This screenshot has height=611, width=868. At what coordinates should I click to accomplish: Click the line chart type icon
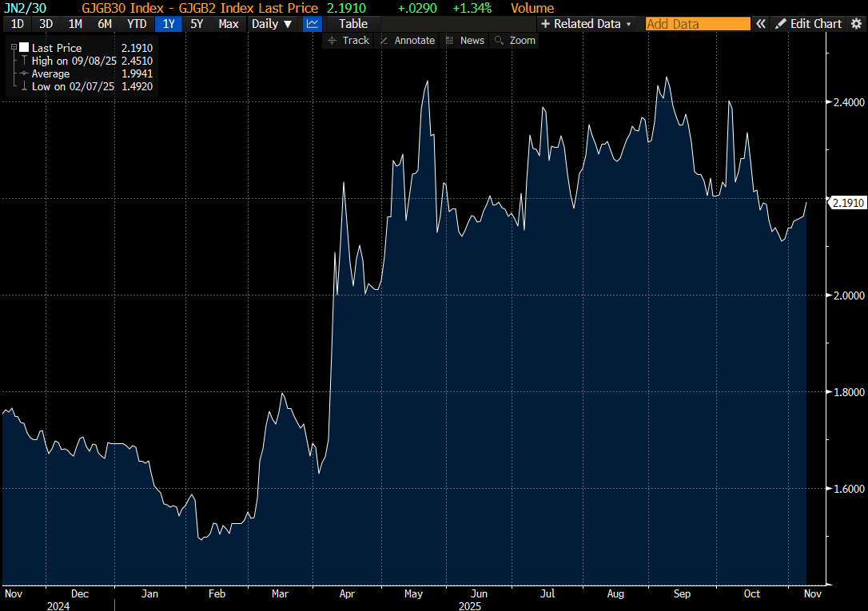click(312, 24)
